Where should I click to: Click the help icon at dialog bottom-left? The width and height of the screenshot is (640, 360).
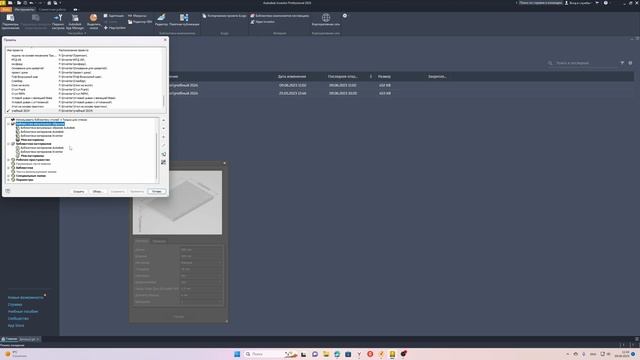[8, 191]
